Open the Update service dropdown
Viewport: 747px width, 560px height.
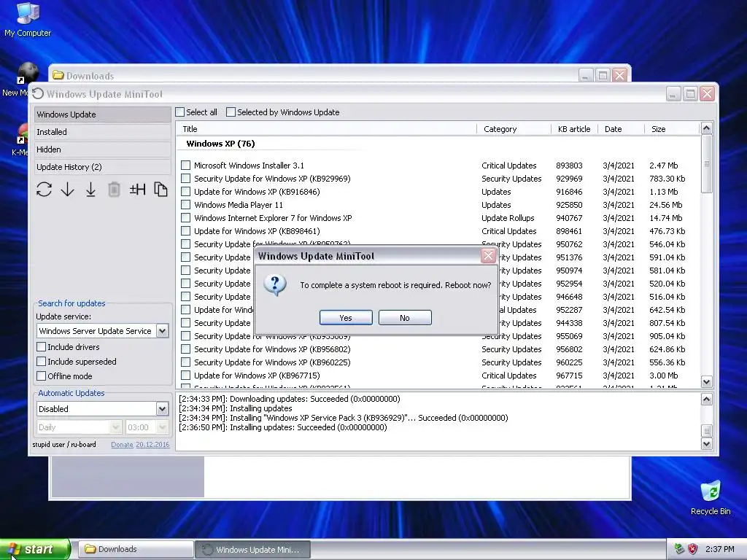tap(162, 331)
